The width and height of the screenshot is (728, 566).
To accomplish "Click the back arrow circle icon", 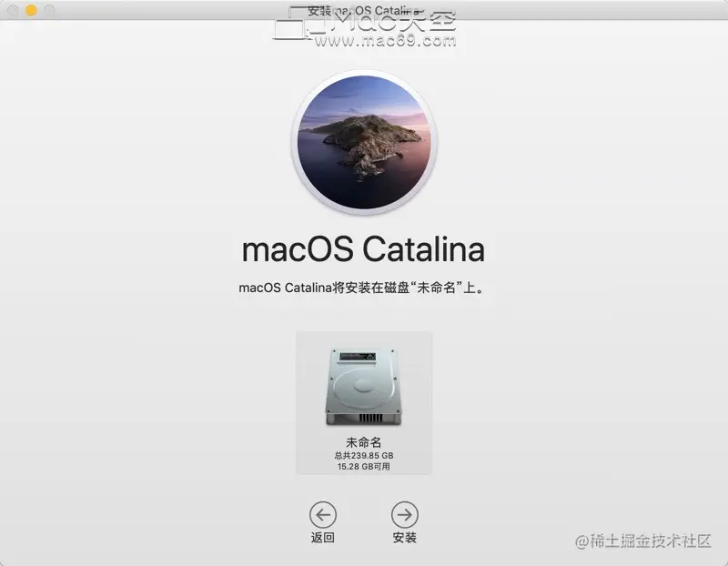I will coord(323,514).
